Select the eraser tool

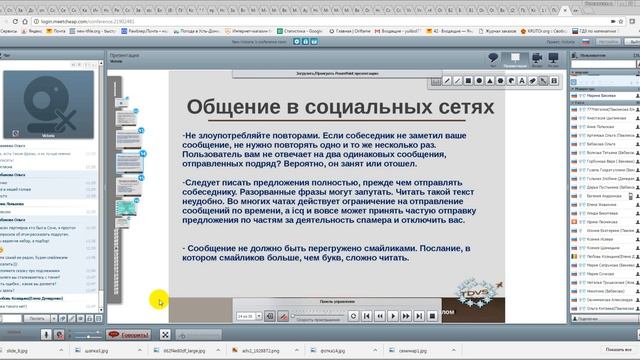point(532,81)
